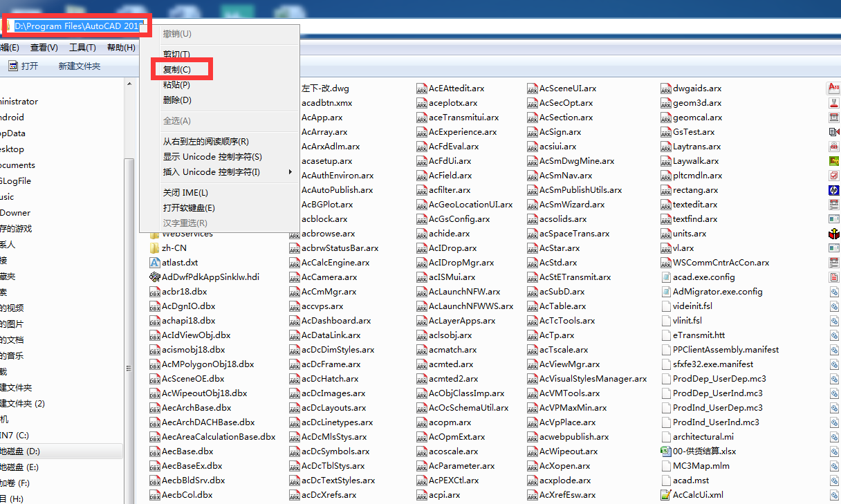Click the AdDwfPdkAppSinklw.hdi file icon
The height and width of the screenshot is (504, 841).
tap(155, 277)
